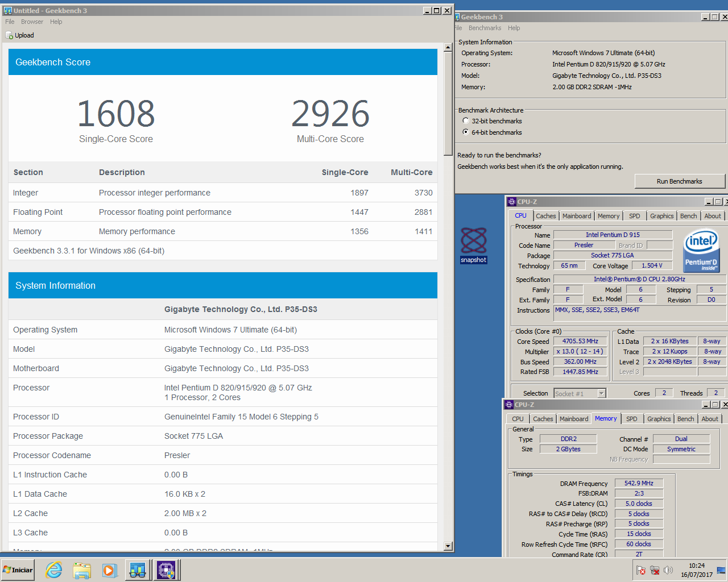
Task: Click Run Benchmarks button
Action: (x=680, y=181)
